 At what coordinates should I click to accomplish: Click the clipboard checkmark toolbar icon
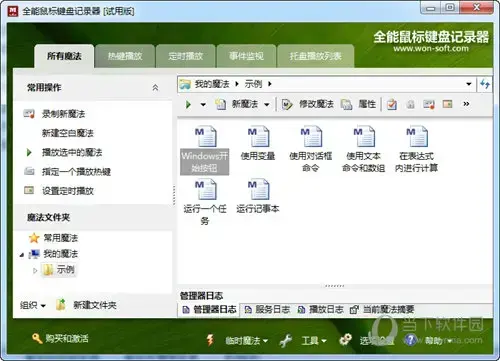click(x=392, y=105)
